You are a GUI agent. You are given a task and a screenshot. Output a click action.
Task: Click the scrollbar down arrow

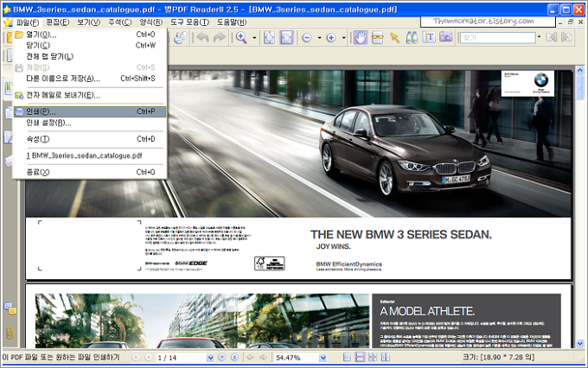[x=579, y=343]
